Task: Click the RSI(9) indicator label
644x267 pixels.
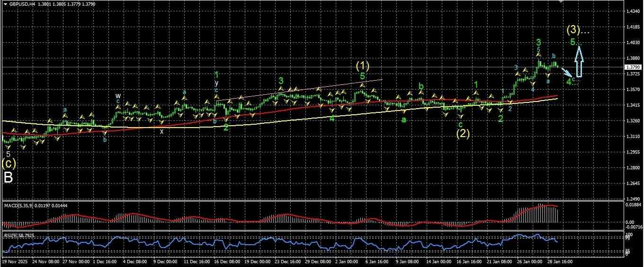Action: coord(12,235)
